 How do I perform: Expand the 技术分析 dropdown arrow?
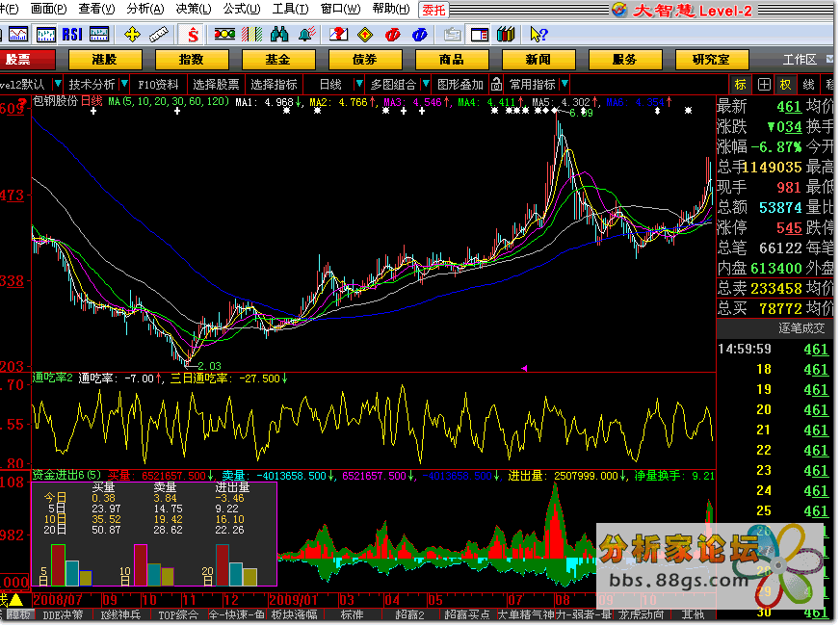[x=125, y=84]
